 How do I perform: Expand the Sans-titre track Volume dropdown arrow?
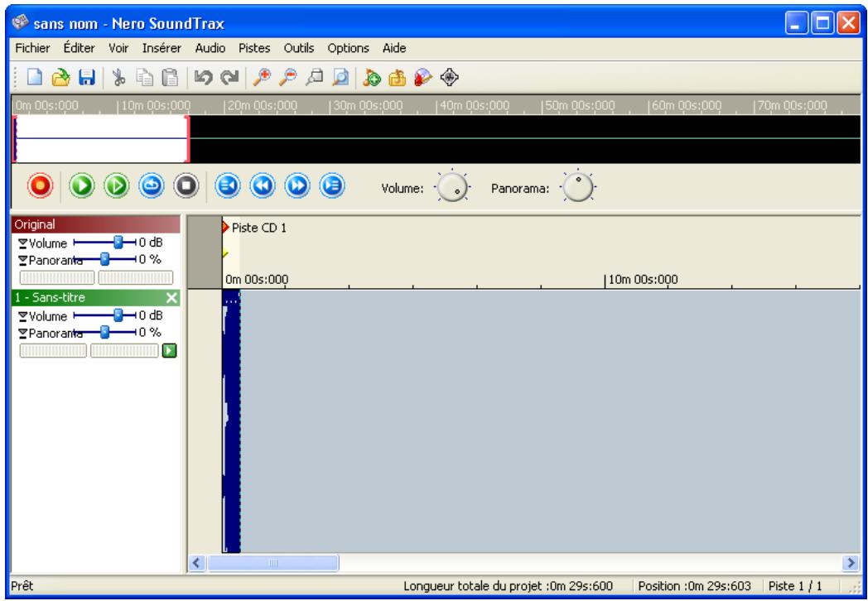22,316
